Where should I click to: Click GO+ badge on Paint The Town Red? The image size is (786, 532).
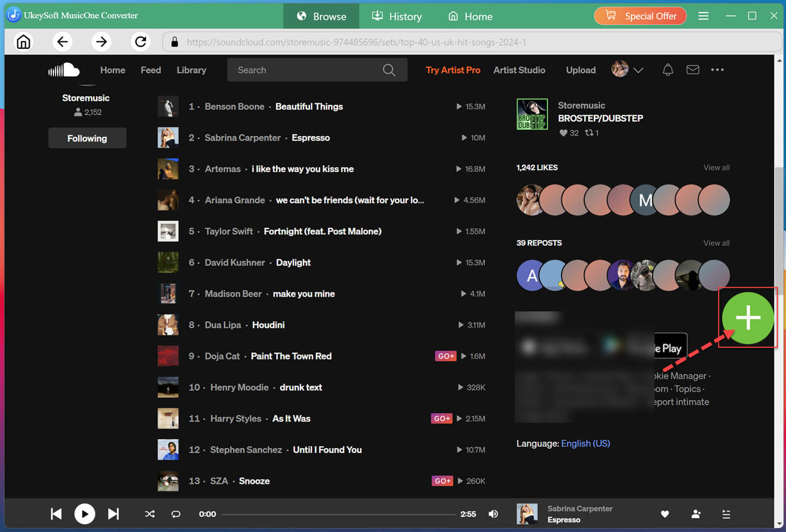click(x=445, y=356)
